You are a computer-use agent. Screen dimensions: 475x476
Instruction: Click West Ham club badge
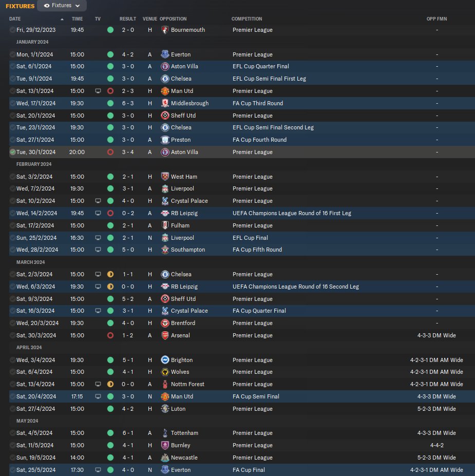(x=165, y=177)
